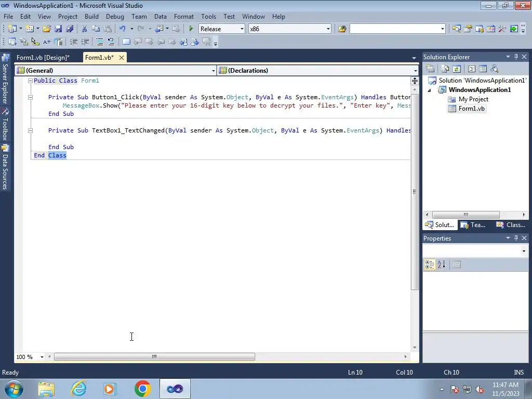Save Form1.vb with the floppy disk icon
Image resolution: width=532 pixels, height=399 pixels.
click(58, 29)
